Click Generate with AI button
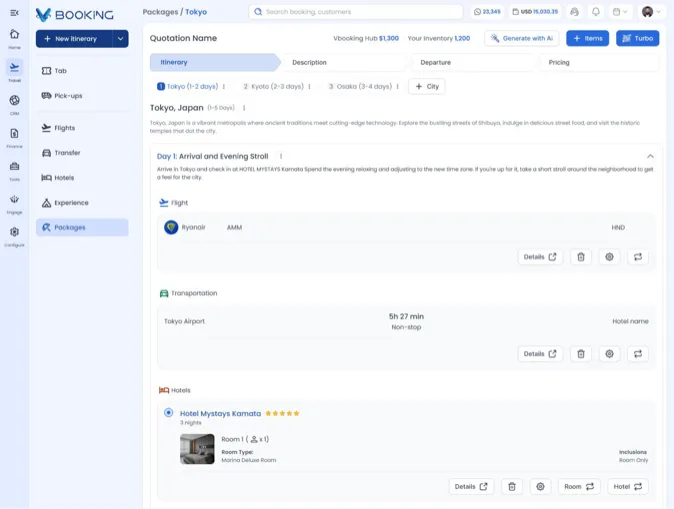This screenshot has width=674, height=509. (x=522, y=38)
